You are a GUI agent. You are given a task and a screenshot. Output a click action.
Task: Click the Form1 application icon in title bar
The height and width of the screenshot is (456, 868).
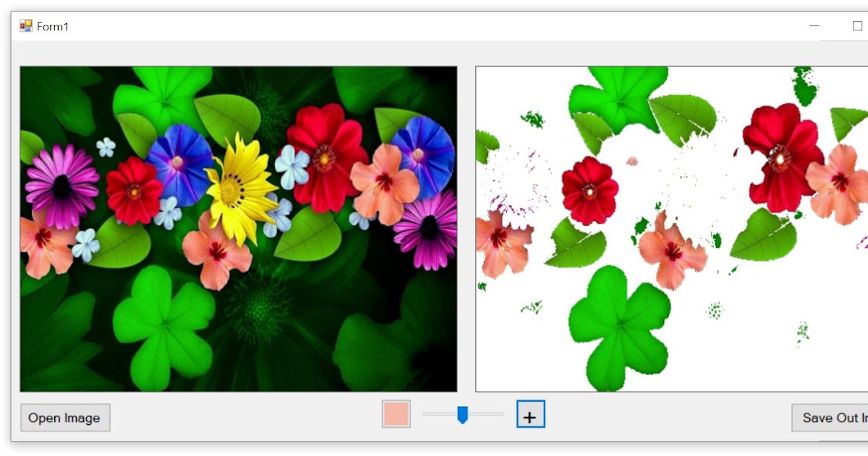point(25,25)
